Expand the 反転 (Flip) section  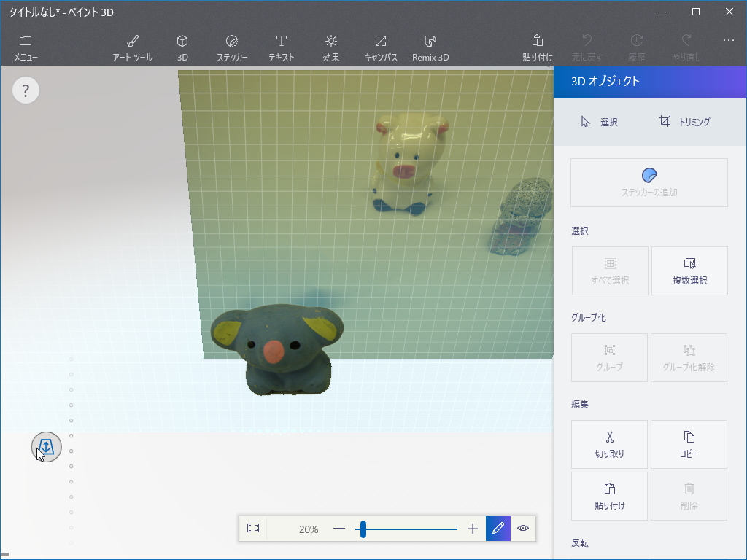(580, 542)
